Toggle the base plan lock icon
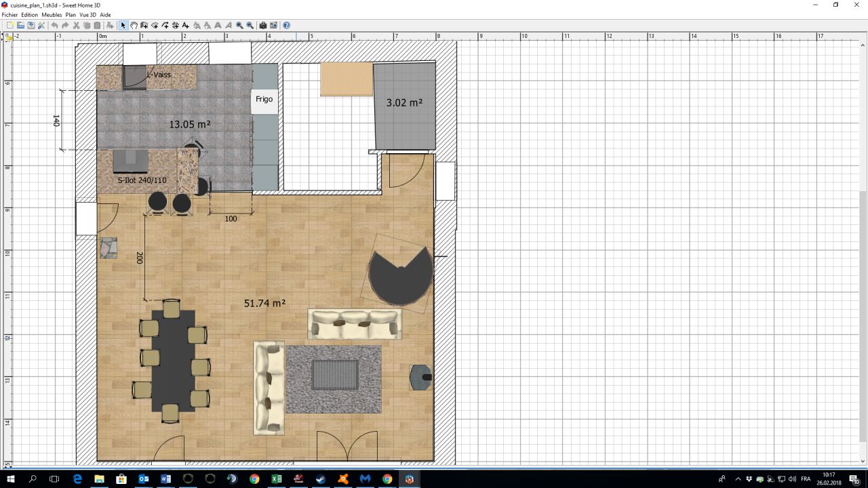The height and width of the screenshot is (488, 868). click(x=8, y=38)
